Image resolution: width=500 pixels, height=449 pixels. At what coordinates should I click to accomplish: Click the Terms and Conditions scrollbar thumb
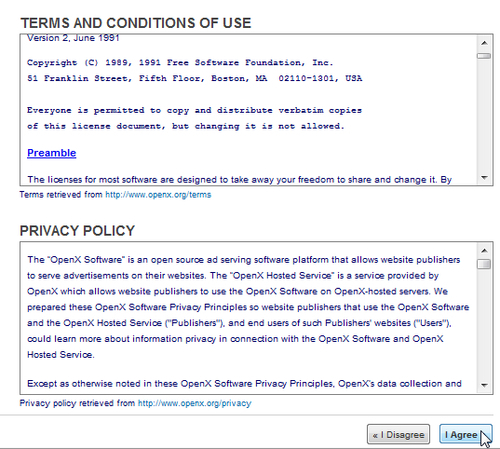[x=484, y=56]
